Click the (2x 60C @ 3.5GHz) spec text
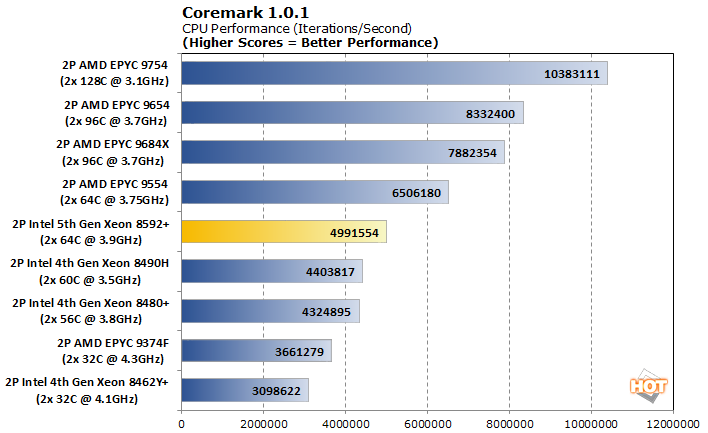Viewport: 708px width, 433px height. click(x=90, y=280)
